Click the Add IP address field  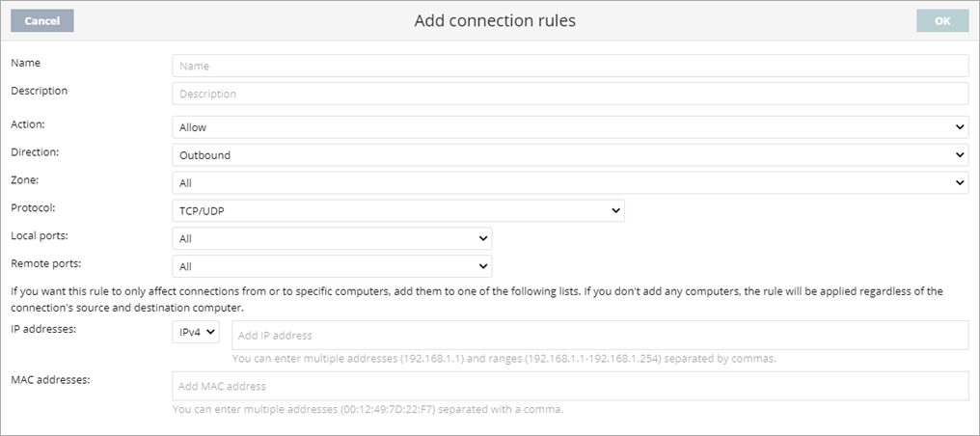click(599, 336)
